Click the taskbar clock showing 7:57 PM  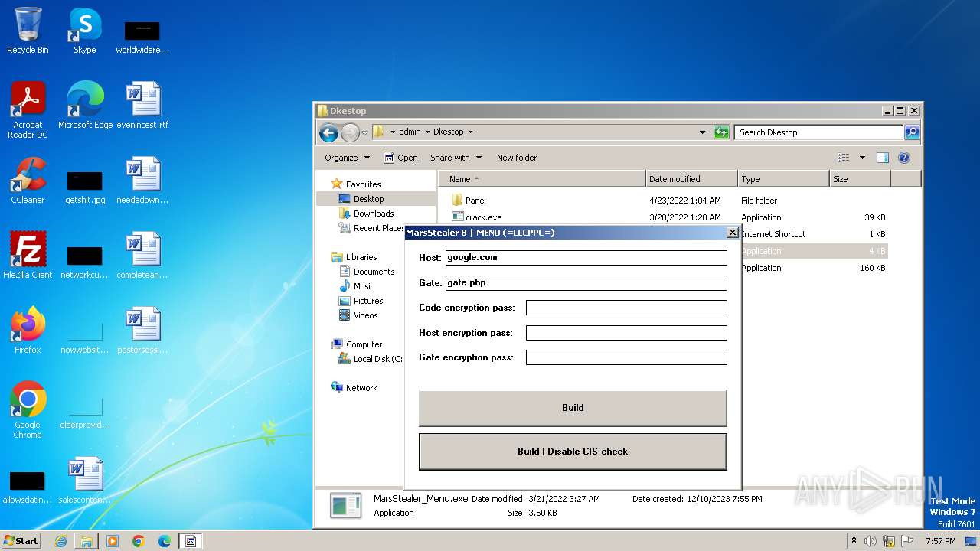click(940, 541)
